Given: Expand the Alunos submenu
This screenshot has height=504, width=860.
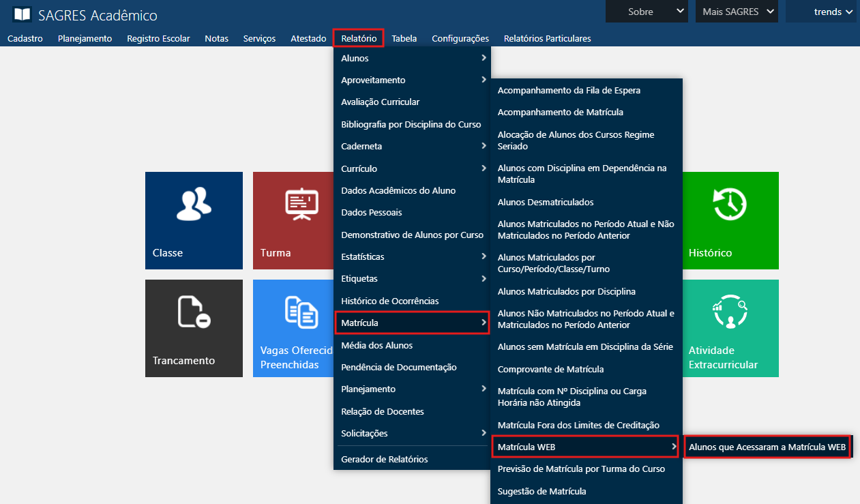Looking at the screenshot, I should 412,58.
